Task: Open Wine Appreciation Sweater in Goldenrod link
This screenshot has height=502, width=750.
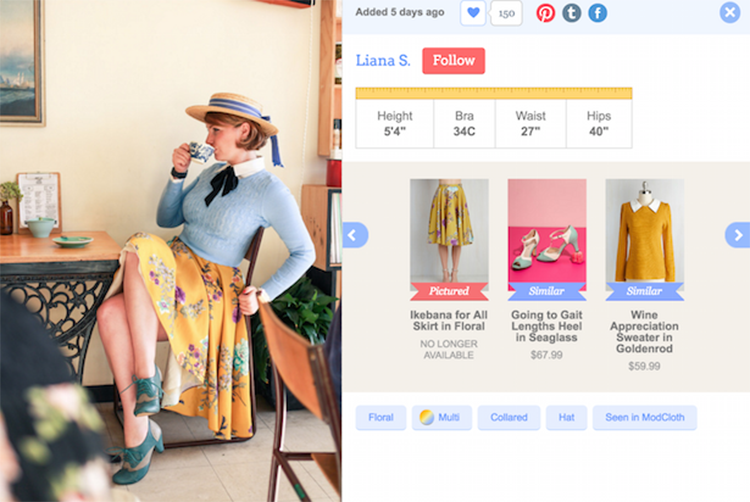Action: pos(644,331)
